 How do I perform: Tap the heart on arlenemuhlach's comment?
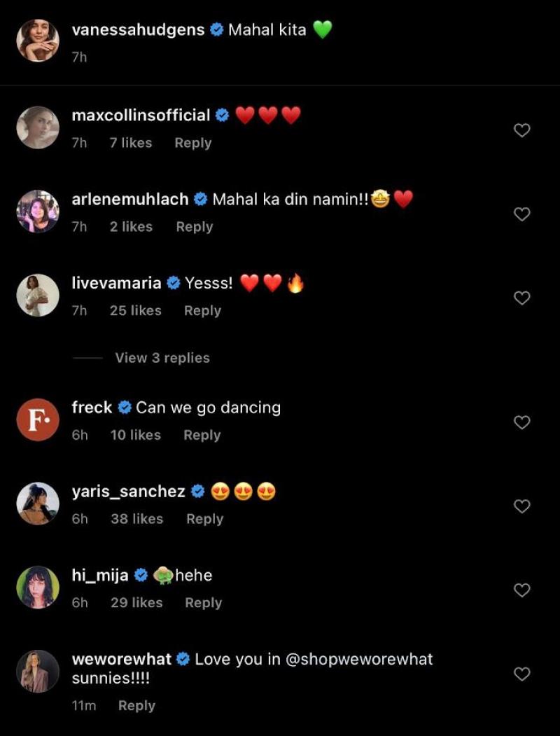pyautogui.click(x=521, y=214)
